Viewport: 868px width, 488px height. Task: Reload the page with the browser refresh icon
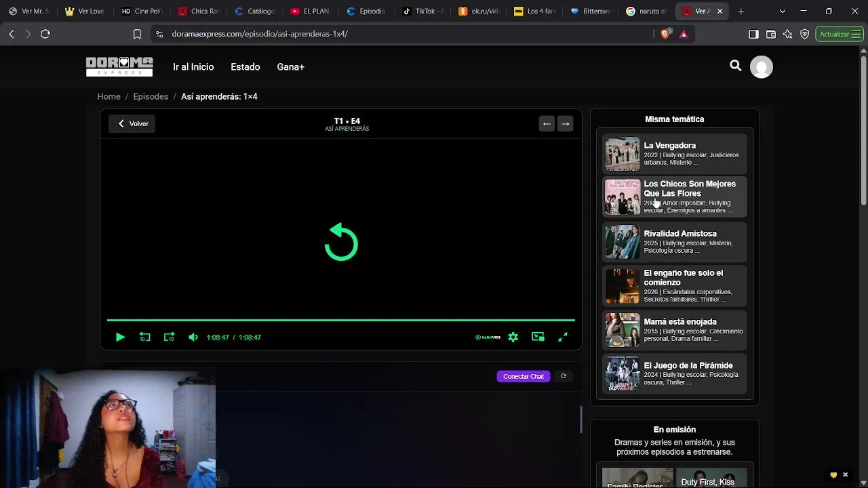(x=45, y=34)
